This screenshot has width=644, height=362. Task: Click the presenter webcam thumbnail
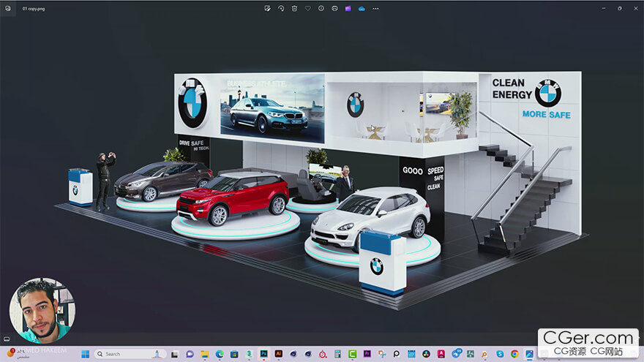click(42, 310)
